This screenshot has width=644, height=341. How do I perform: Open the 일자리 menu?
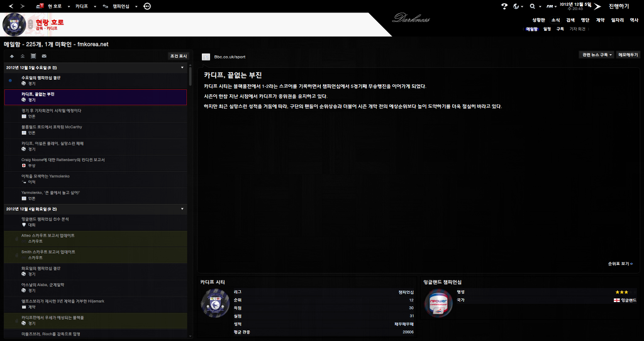tap(618, 20)
